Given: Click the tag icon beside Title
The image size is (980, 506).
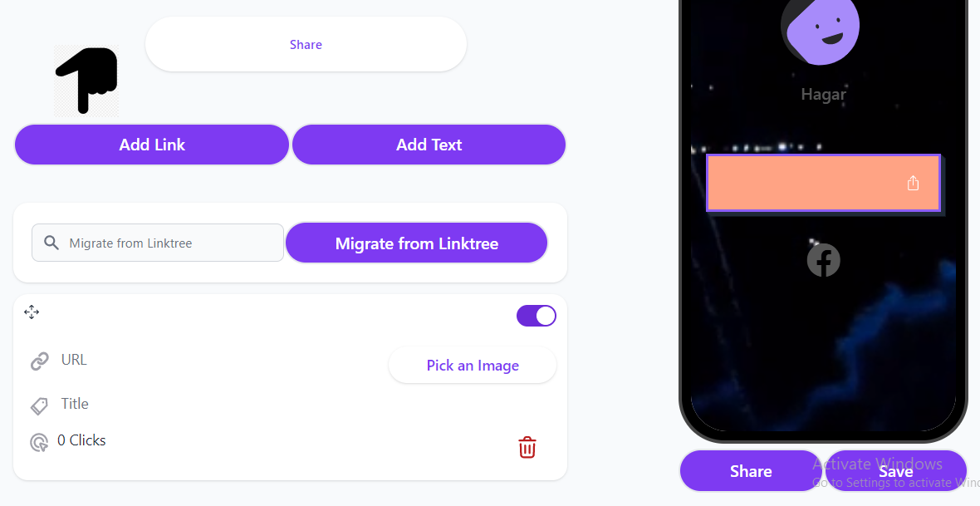Looking at the screenshot, I should tap(39, 405).
